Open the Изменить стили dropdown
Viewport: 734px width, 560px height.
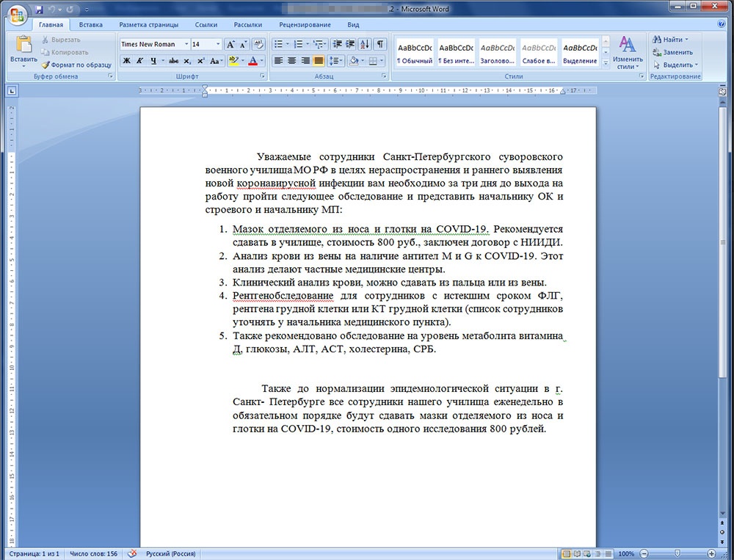tap(628, 52)
